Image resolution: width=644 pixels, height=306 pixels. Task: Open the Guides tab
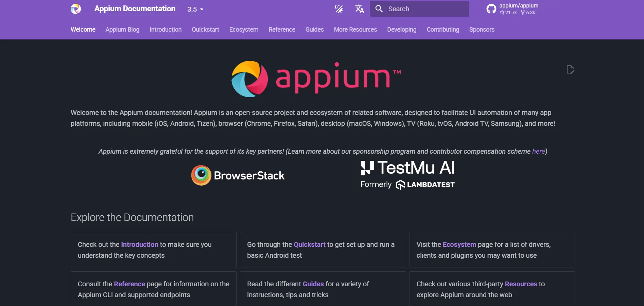[x=314, y=30]
